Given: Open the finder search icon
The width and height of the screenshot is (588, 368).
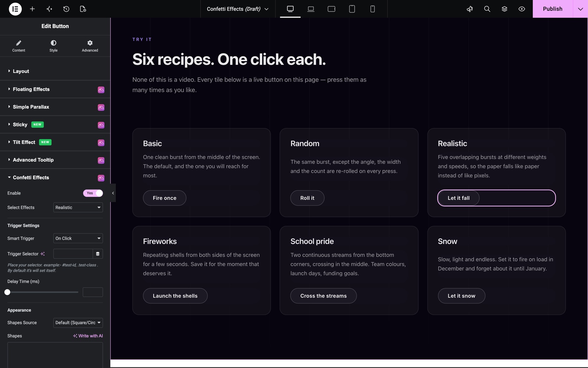Looking at the screenshot, I should coord(487,9).
